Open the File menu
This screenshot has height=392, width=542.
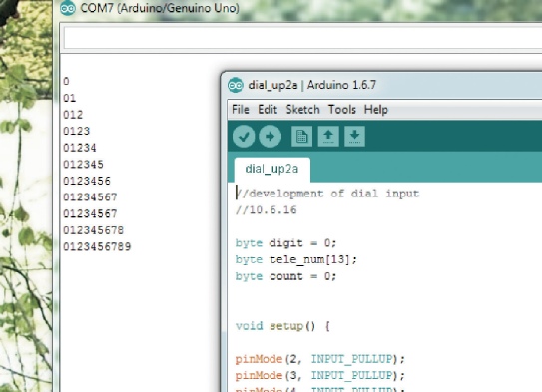(x=241, y=110)
